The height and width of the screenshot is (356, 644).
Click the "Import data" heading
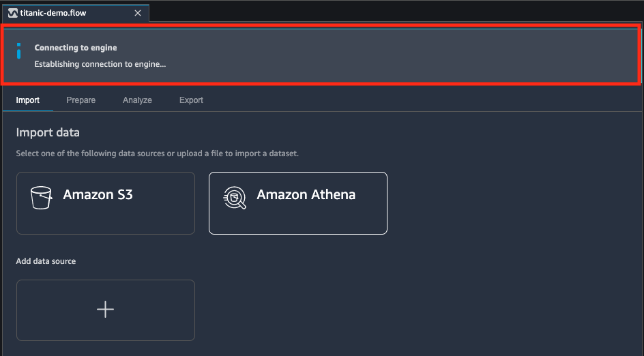(x=48, y=132)
